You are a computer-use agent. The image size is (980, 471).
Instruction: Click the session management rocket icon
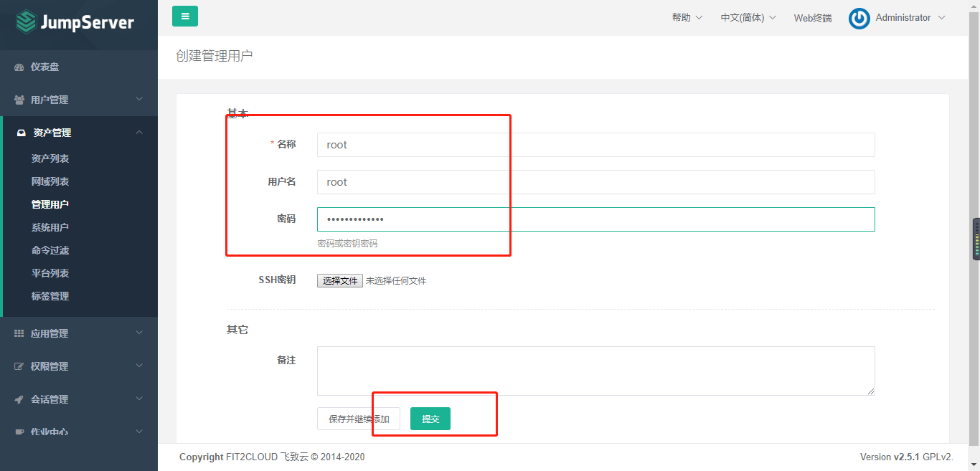tap(19, 399)
